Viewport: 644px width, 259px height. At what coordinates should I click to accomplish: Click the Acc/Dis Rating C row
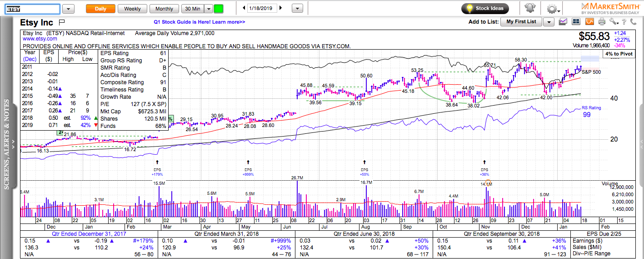133,75
